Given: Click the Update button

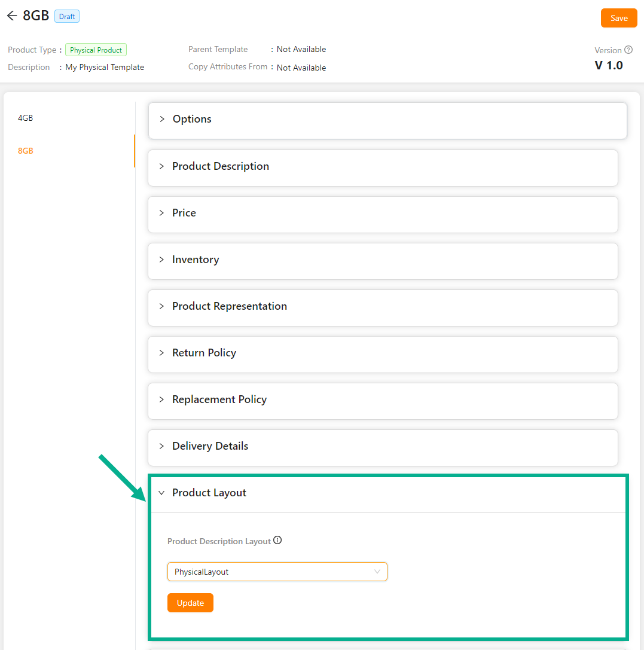Looking at the screenshot, I should [x=190, y=603].
